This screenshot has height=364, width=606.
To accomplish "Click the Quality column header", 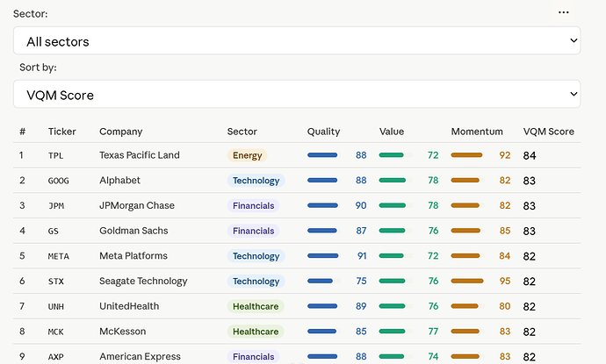I will point(323,132).
